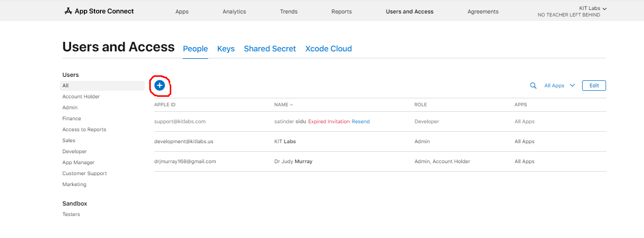Filter users by Developer role in sidebar
The image size is (644, 238).
coord(74,152)
